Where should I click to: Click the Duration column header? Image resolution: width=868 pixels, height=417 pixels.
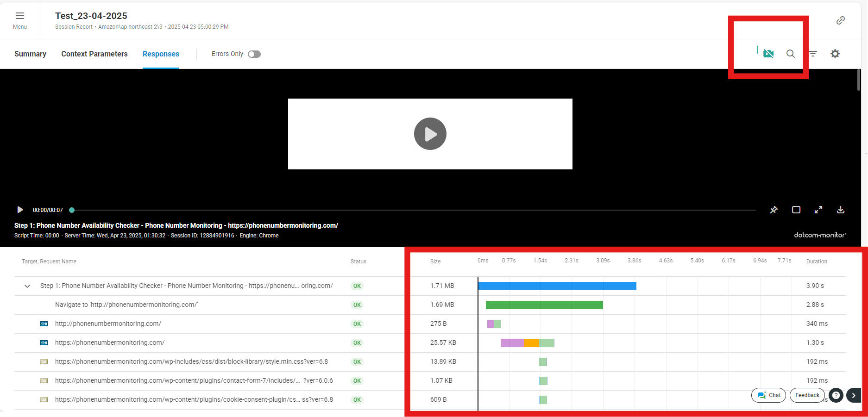(817, 261)
